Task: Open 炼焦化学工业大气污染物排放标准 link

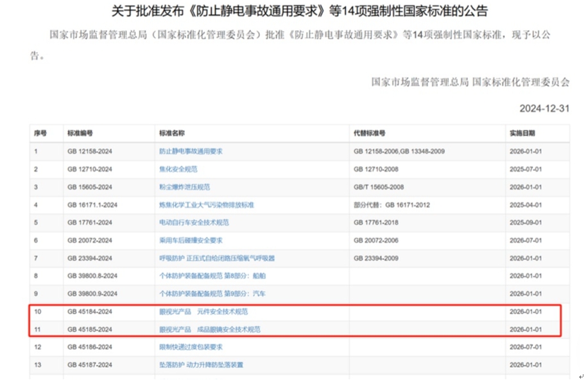Action: 206,205
